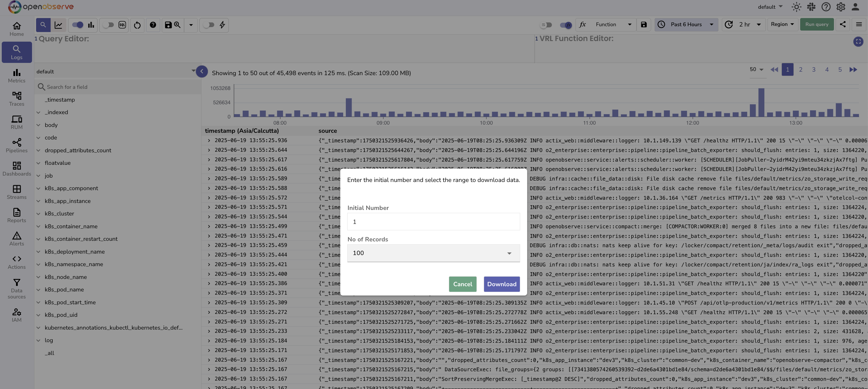The image size is (868, 389).
Task: Open the default organization dropdown in header
Action: tap(770, 7)
